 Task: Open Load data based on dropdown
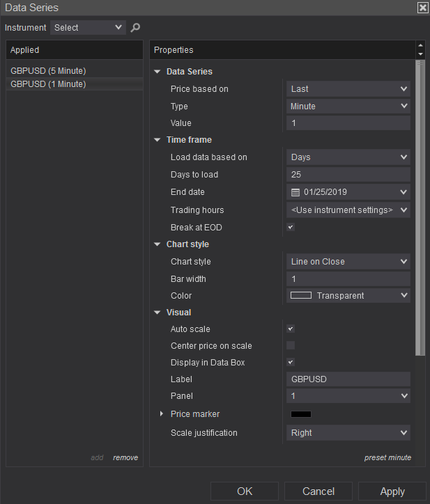[348, 157]
